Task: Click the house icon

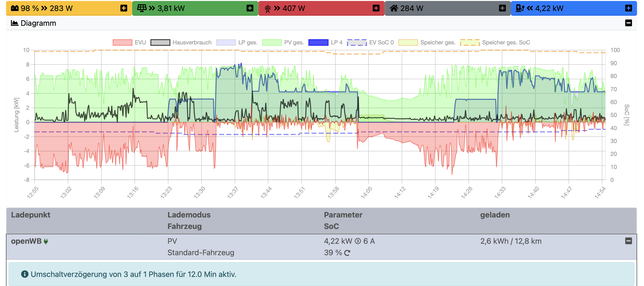Action: pyautogui.click(x=394, y=8)
